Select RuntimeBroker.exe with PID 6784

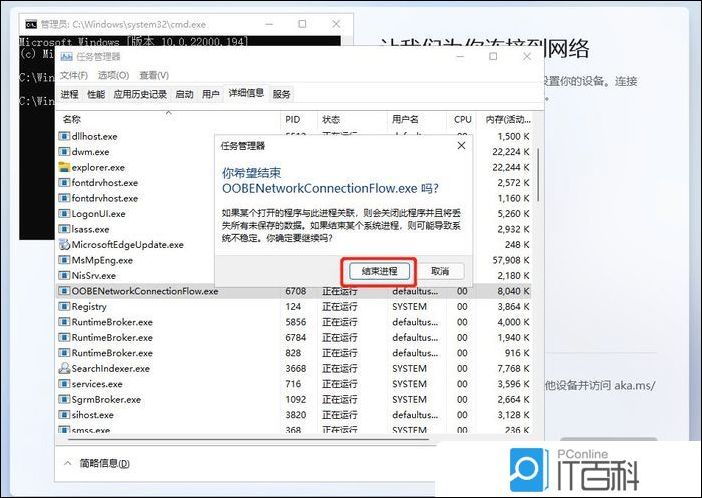point(295,338)
